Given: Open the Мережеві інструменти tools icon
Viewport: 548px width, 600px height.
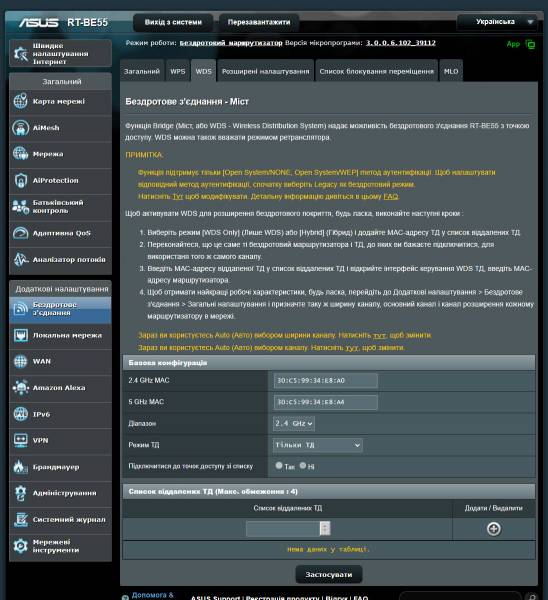Looking at the screenshot, I should 20,546.
